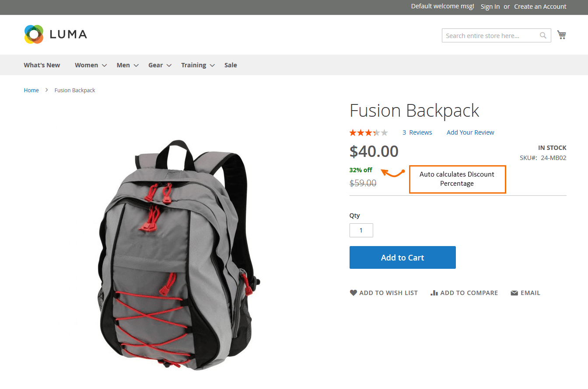Click the Email envelope icon

pyautogui.click(x=514, y=293)
